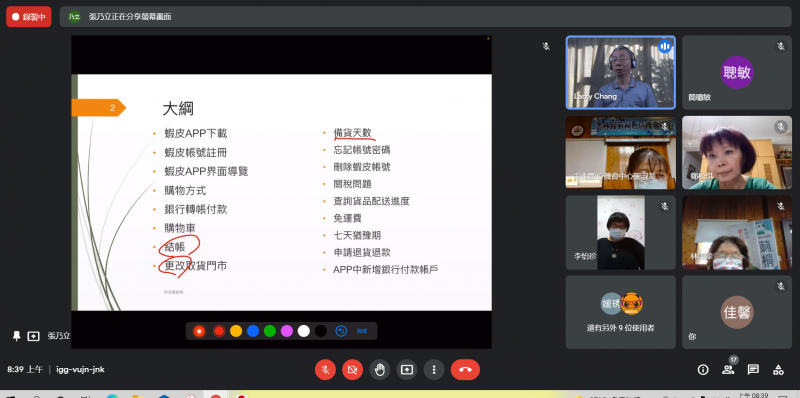Click the slide item 購物方式

pos(185,190)
